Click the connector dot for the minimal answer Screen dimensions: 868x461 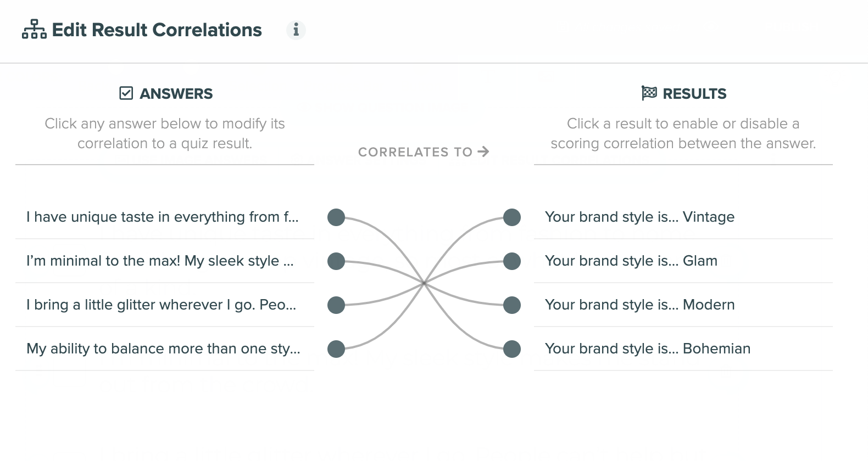[x=336, y=261]
